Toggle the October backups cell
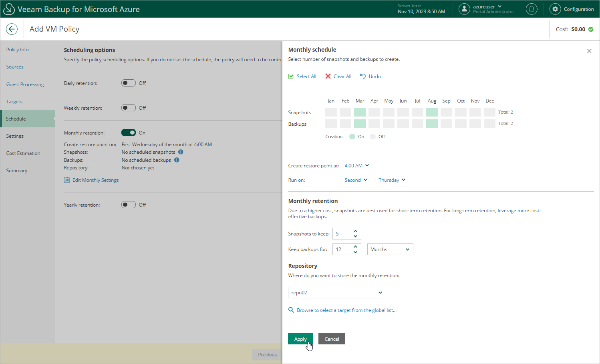Image resolution: width=600 pixels, height=364 pixels. click(x=461, y=123)
